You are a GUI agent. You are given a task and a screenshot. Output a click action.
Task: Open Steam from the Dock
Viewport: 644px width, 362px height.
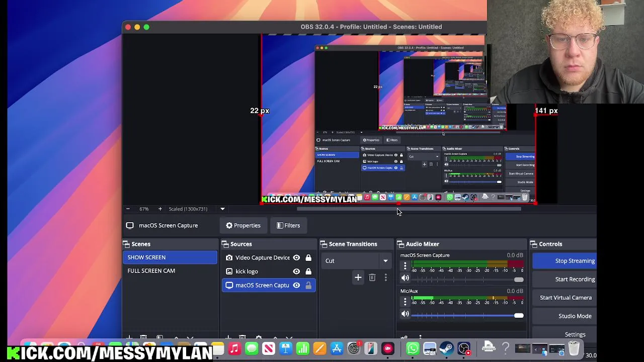[x=447, y=348]
